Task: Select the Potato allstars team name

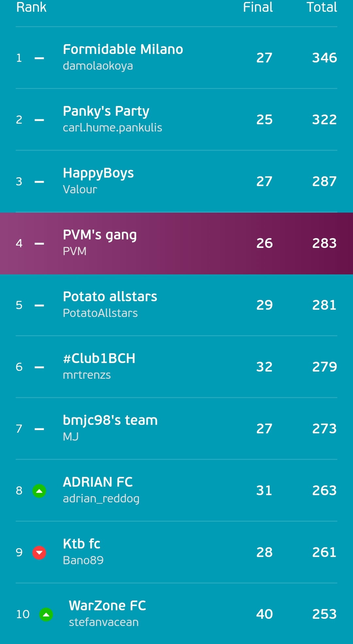Action: pos(110,296)
